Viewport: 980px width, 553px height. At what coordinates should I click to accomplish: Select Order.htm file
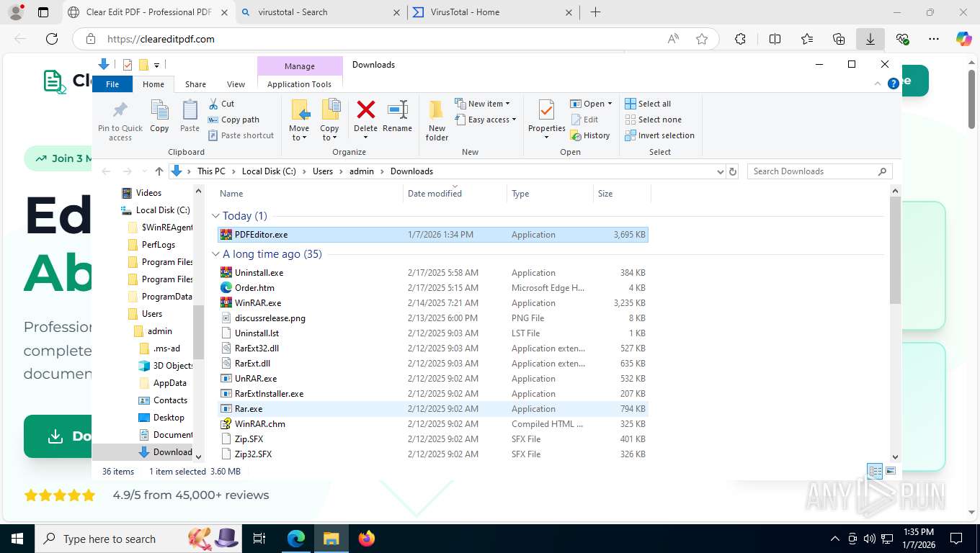[x=432, y=288]
